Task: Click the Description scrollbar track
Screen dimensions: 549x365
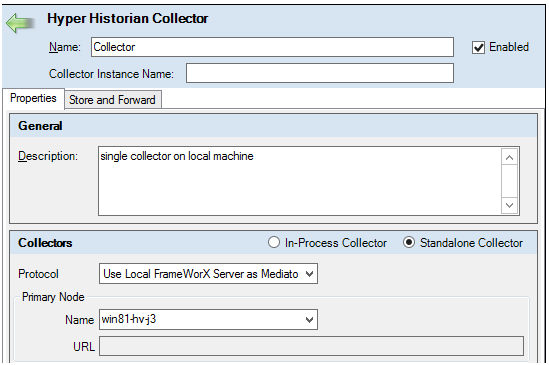Action: tap(509, 181)
